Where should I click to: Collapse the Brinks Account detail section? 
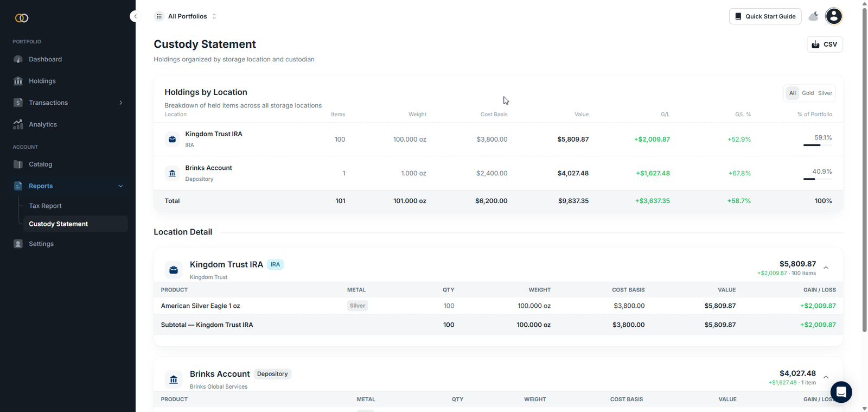(x=826, y=377)
